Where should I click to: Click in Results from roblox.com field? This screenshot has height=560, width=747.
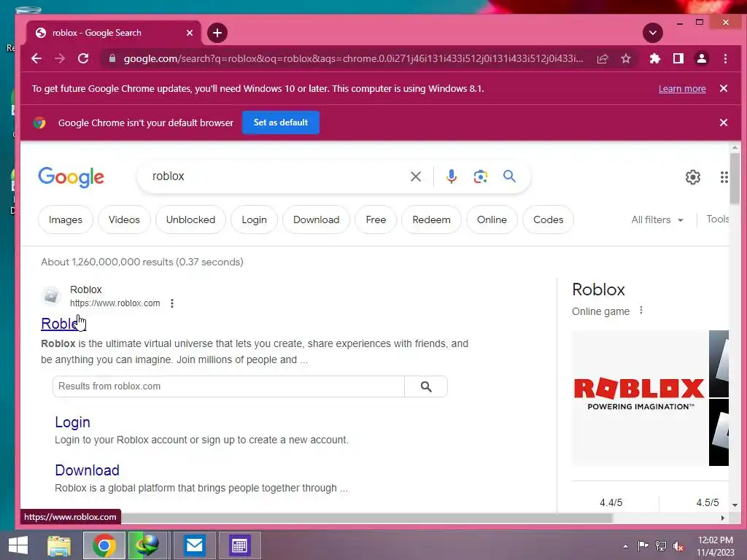[228, 386]
